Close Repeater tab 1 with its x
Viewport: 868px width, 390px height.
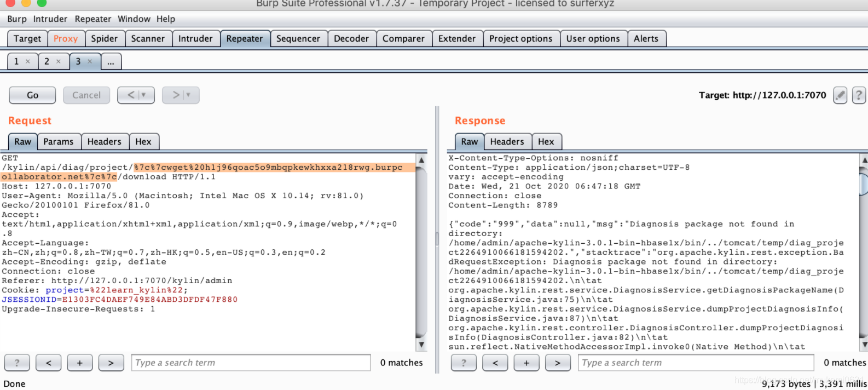28,61
